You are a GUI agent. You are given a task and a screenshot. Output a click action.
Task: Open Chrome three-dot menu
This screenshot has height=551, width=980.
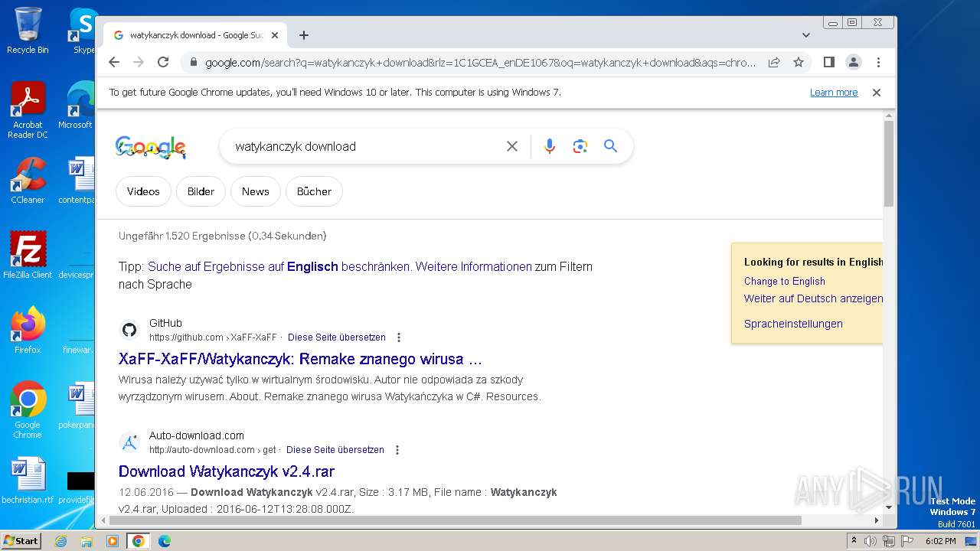tap(878, 62)
